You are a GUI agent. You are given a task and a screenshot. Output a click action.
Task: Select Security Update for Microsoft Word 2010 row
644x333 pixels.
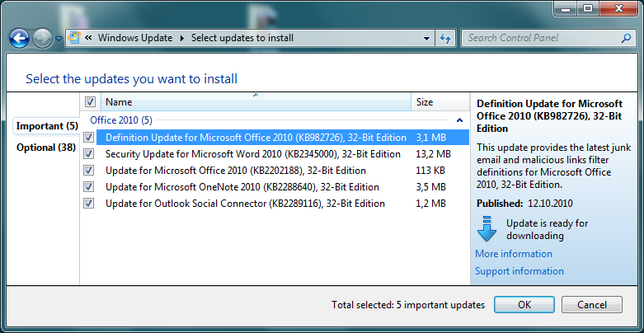pos(253,154)
